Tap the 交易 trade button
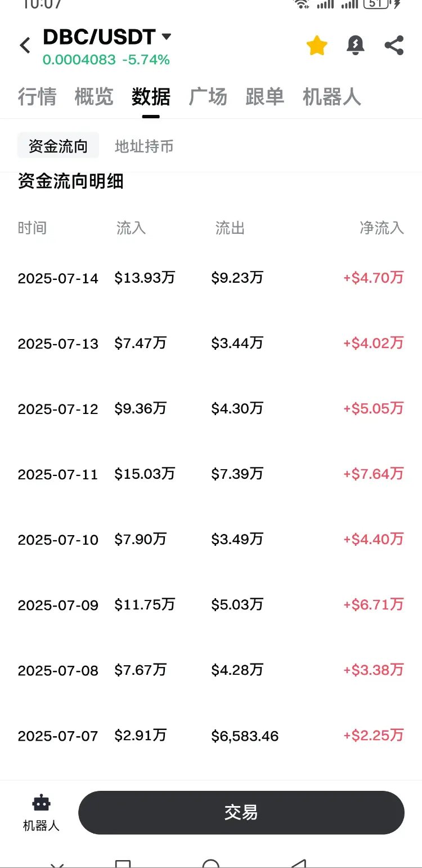 [241, 812]
